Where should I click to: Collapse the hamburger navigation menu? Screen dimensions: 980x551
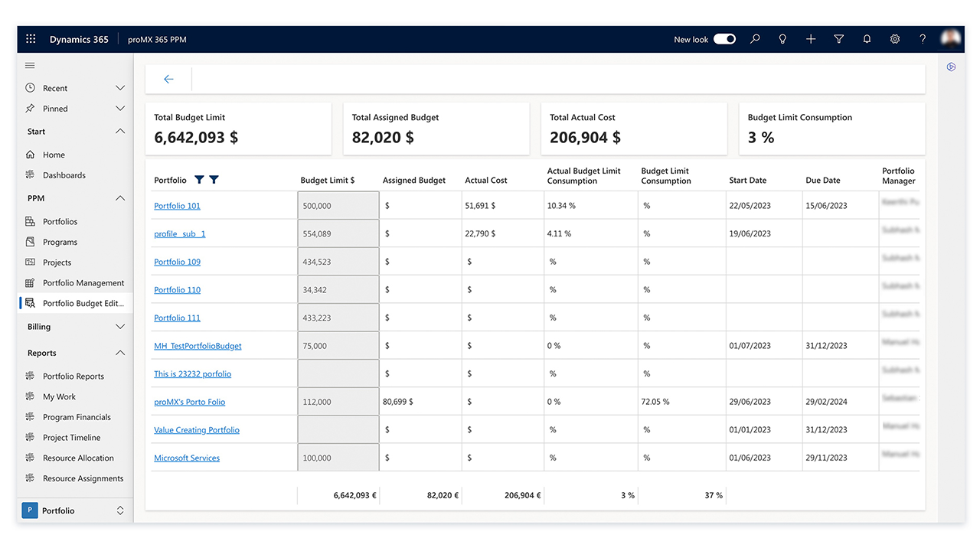(x=30, y=66)
